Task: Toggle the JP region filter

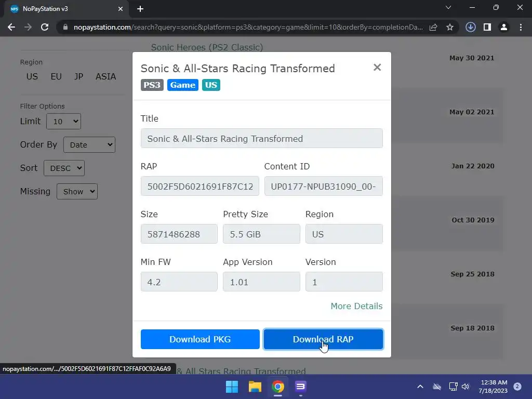Action: (x=79, y=77)
